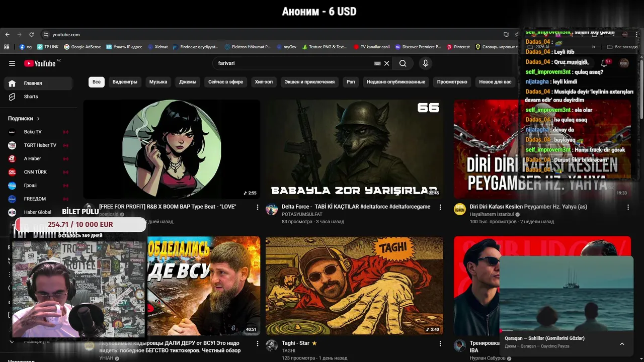Open video title Delta Force TABİ Kİ KAÇTILAR
This screenshot has width=644, height=362.
click(356, 207)
